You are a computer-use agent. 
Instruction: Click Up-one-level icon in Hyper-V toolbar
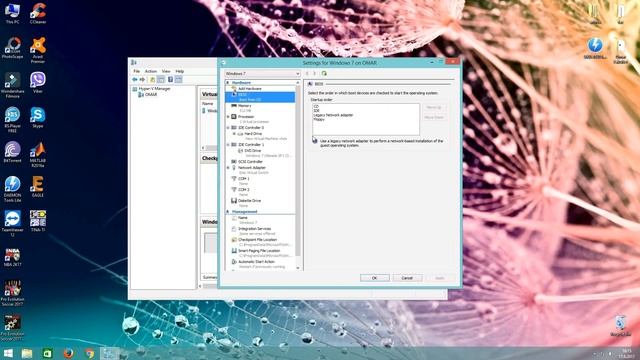(152, 80)
